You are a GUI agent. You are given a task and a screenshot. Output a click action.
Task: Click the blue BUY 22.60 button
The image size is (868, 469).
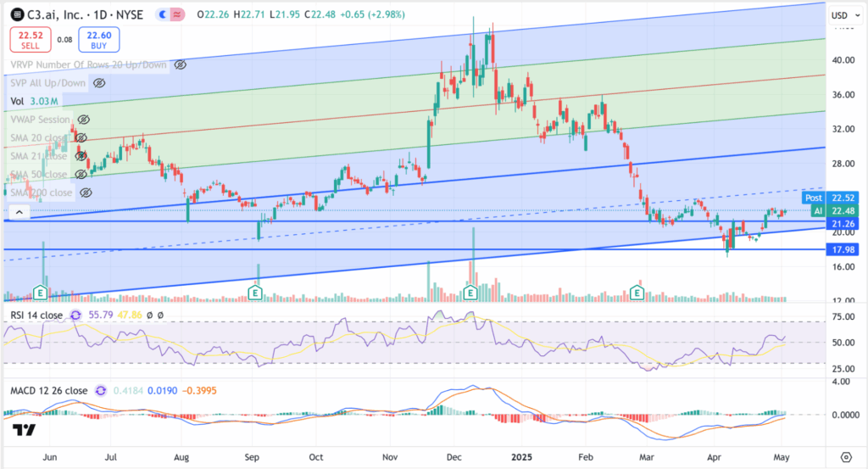coord(98,40)
